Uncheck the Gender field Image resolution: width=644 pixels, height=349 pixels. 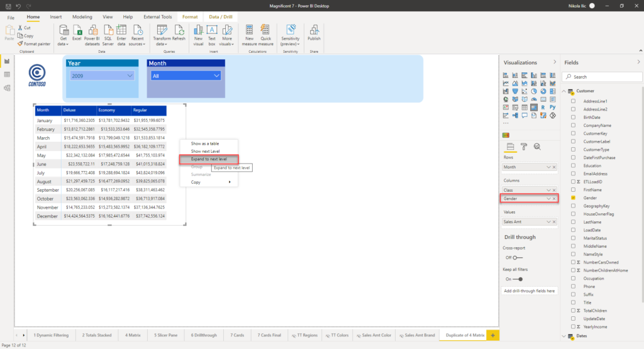pos(574,197)
